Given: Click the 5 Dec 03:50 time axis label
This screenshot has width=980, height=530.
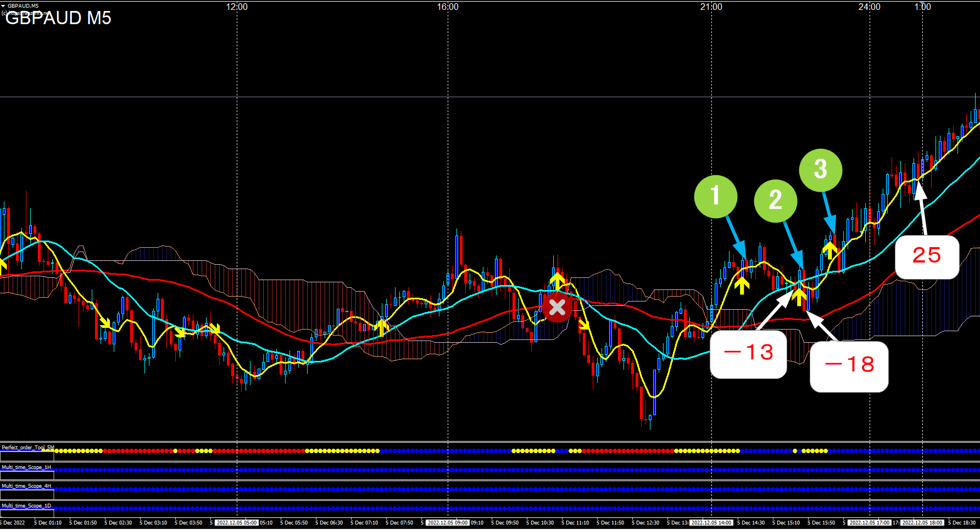Looking at the screenshot, I should (188, 523).
